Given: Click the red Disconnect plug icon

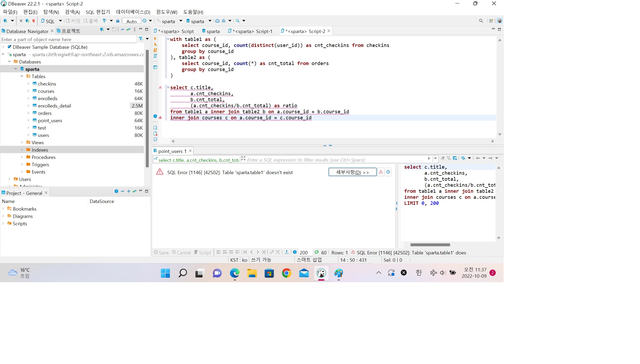Looking at the screenshot, I should (33, 21).
